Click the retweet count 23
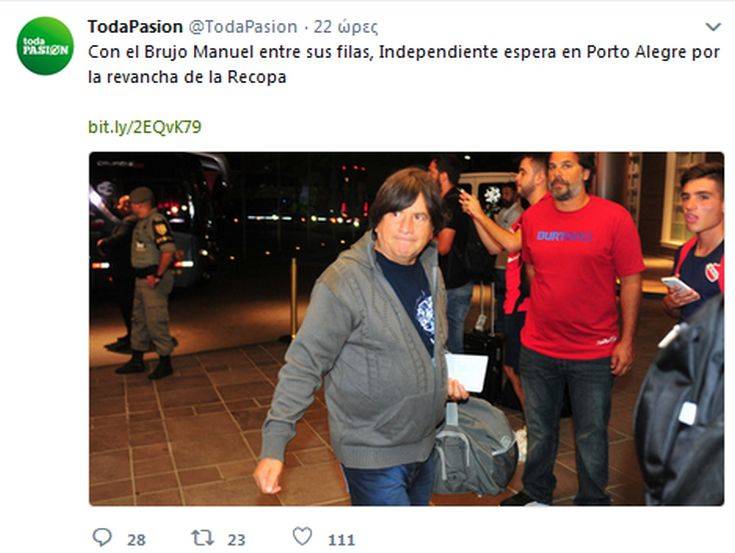 coord(236,540)
